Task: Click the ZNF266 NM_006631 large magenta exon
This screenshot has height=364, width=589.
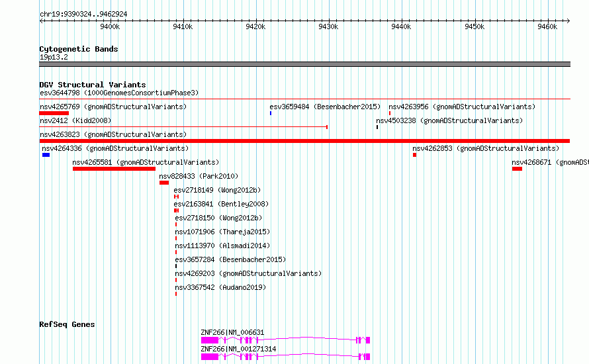Action: pos(210,340)
